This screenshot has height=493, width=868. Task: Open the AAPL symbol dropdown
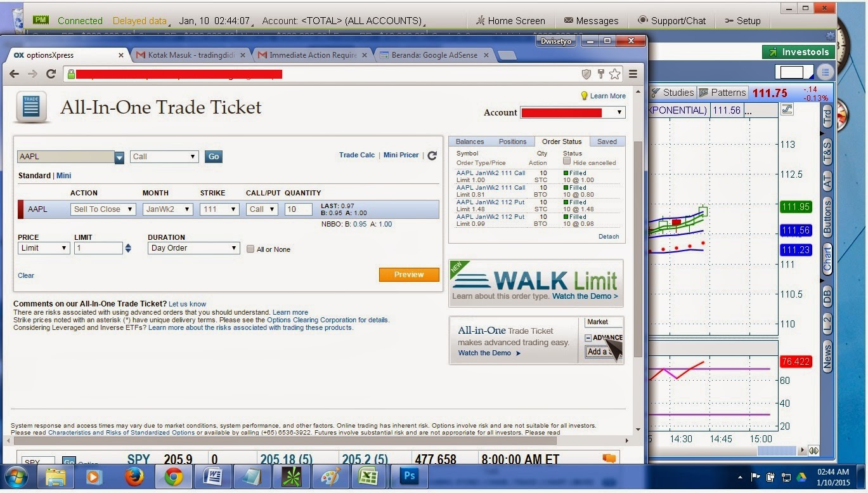(x=119, y=157)
